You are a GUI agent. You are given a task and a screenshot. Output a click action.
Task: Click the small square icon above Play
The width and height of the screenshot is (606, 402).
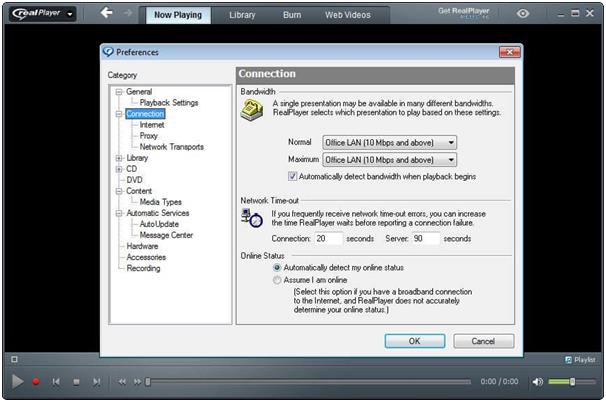point(14,359)
